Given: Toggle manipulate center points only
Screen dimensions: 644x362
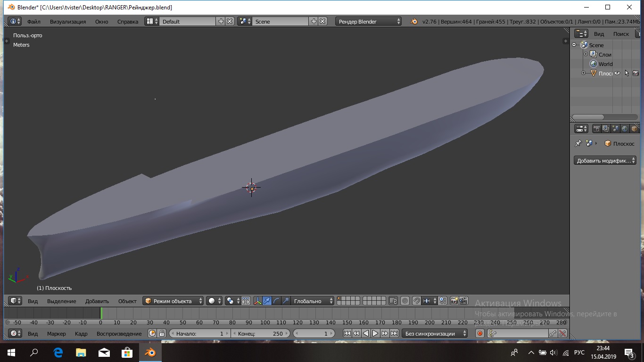Looking at the screenshot, I should pyautogui.click(x=246, y=301).
